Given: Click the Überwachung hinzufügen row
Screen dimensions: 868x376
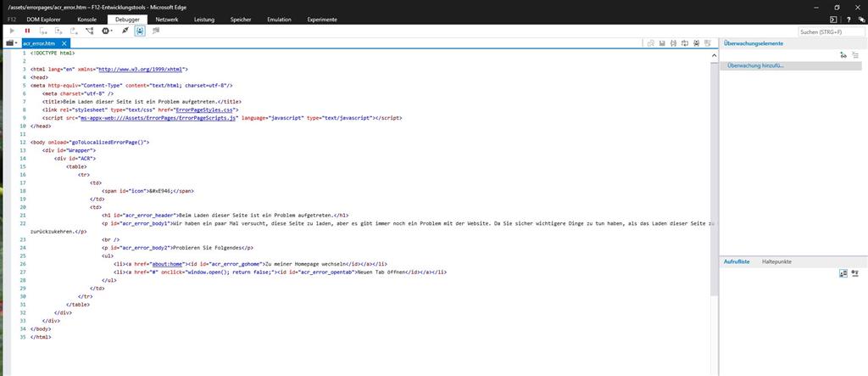Looking at the screenshot, I should coord(791,65).
